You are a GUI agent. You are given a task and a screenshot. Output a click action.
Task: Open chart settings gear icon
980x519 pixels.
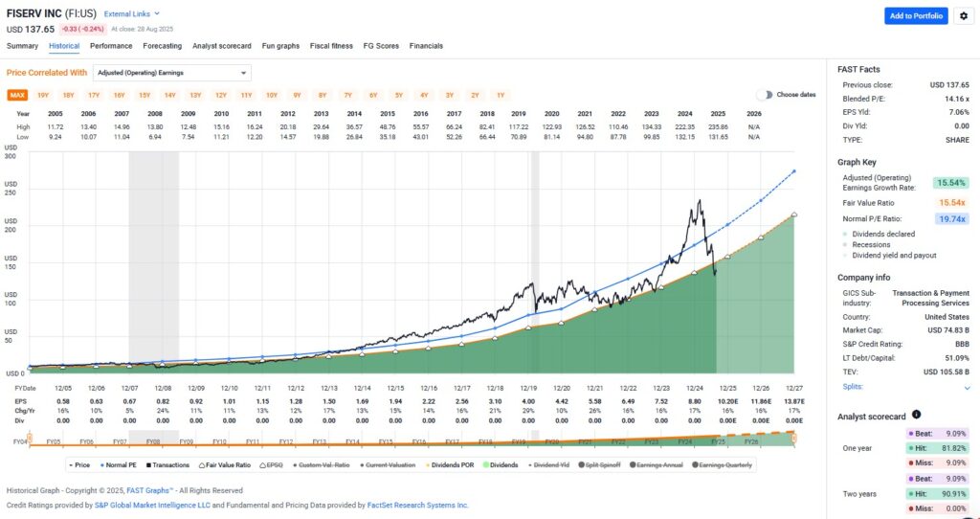point(964,16)
